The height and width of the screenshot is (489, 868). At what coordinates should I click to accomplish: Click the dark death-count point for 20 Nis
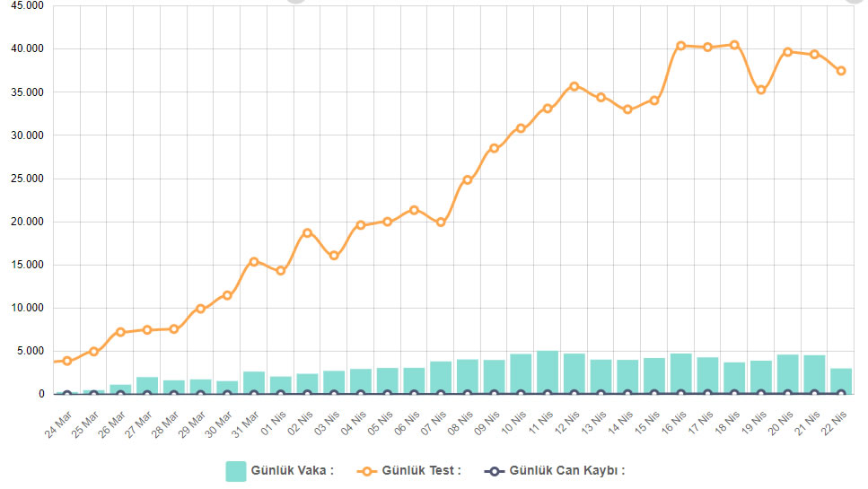click(788, 393)
